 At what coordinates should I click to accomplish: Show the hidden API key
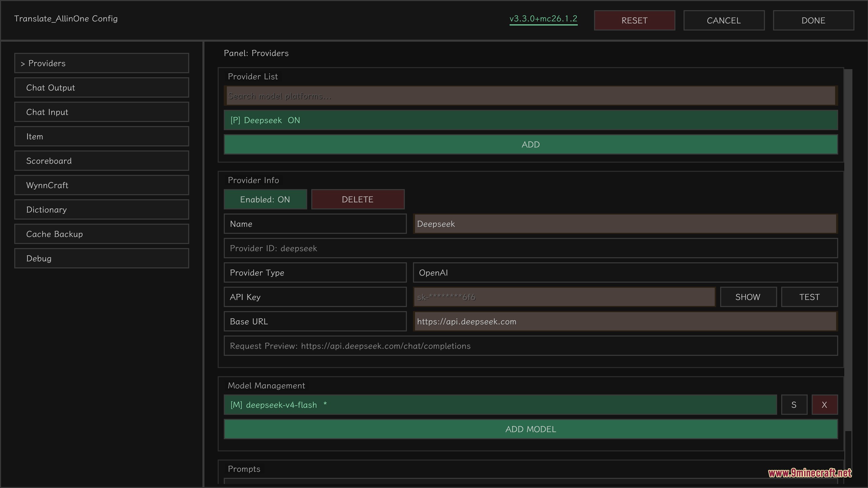point(748,297)
